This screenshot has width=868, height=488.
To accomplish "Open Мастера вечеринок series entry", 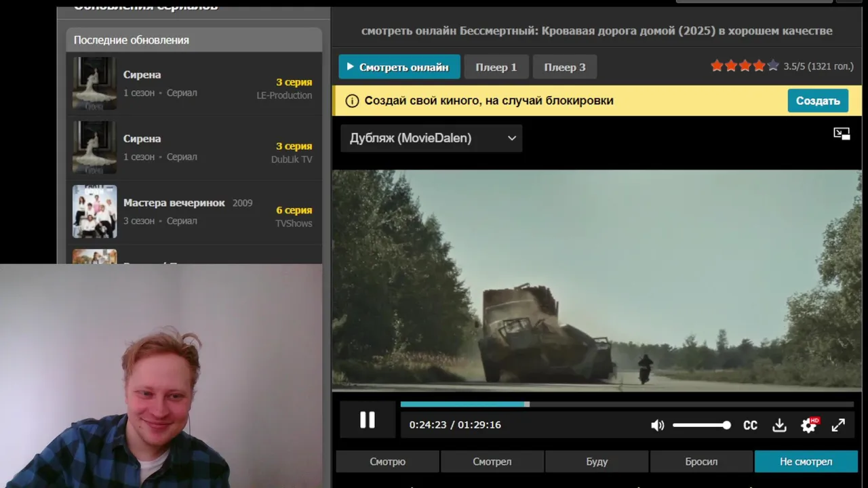I will [x=194, y=212].
